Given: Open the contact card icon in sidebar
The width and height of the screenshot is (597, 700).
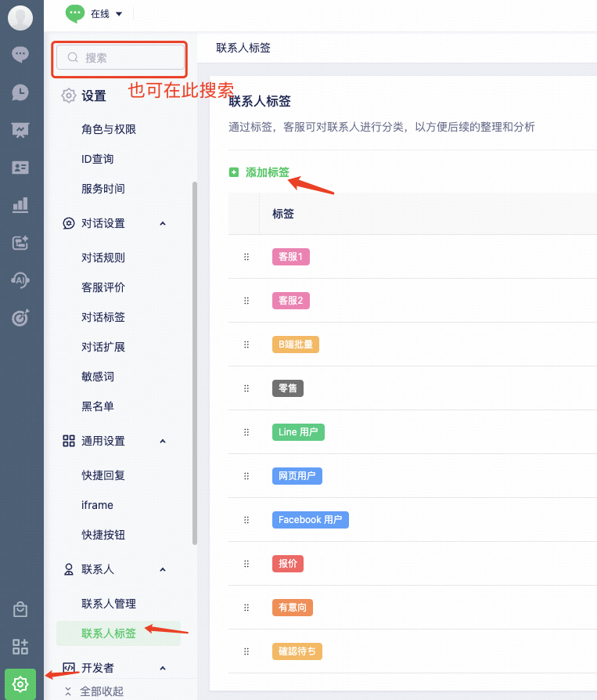Looking at the screenshot, I should [x=20, y=168].
